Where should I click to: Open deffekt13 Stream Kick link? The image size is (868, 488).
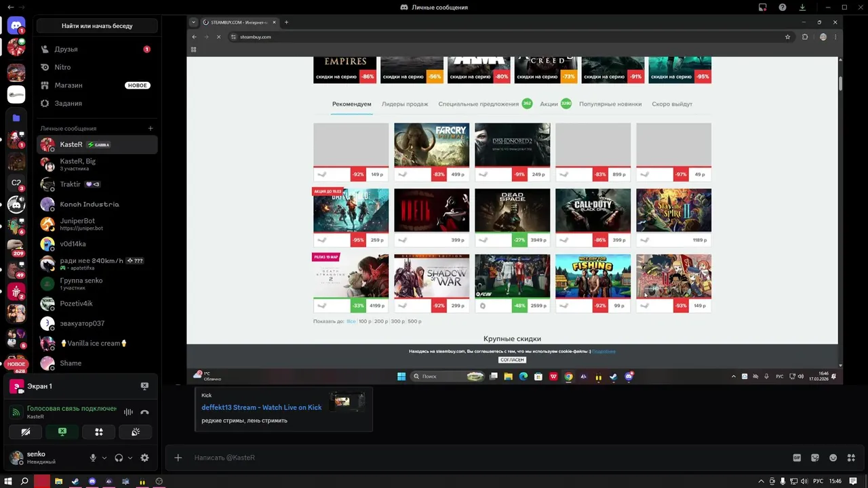[x=261, y=407]
